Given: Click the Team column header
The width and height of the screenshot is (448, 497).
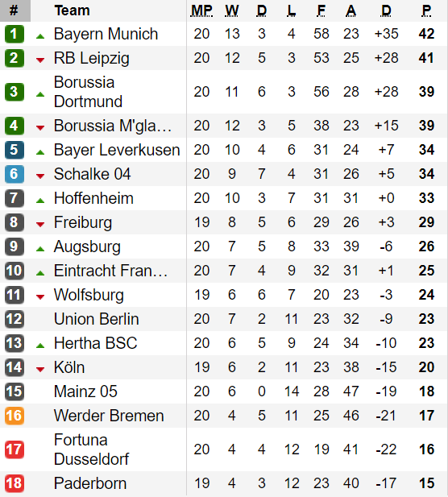Looking at the screenshot, I should [x=72, y=10].
